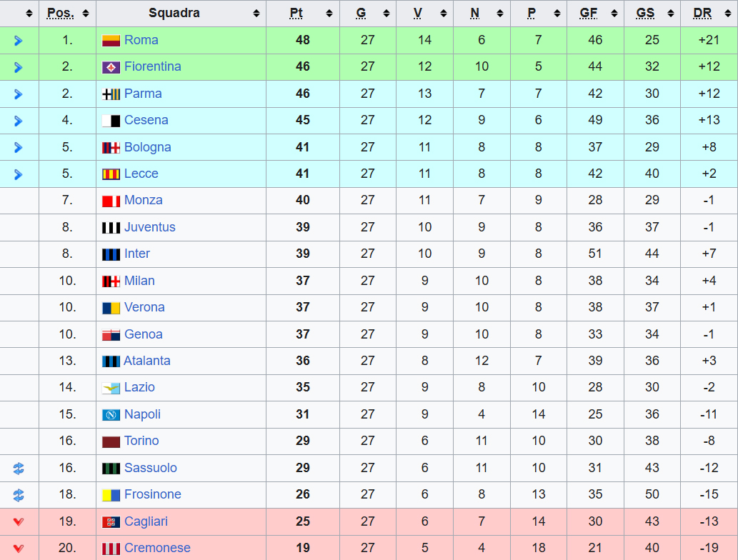Click the playoff arrows icon beside Sassuolo
This screenshot has height=560, width=738.
[x=19, y=469]
